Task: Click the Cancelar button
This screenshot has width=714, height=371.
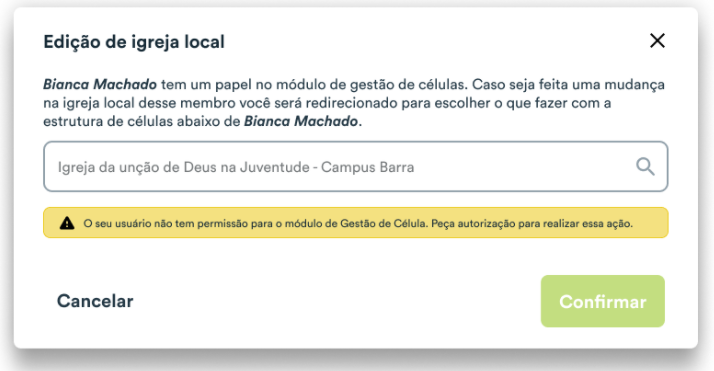Action: tap(95, 301)
